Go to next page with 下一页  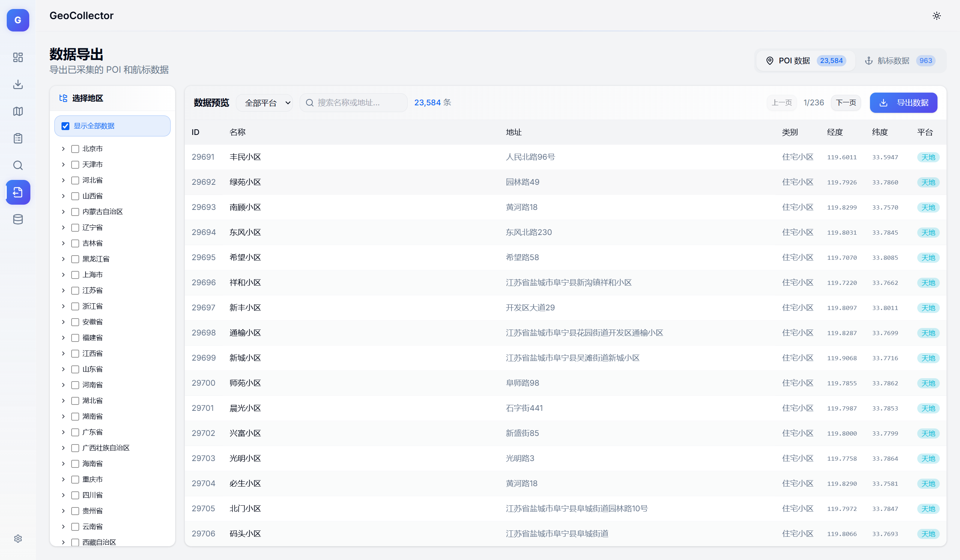(845, 103)
